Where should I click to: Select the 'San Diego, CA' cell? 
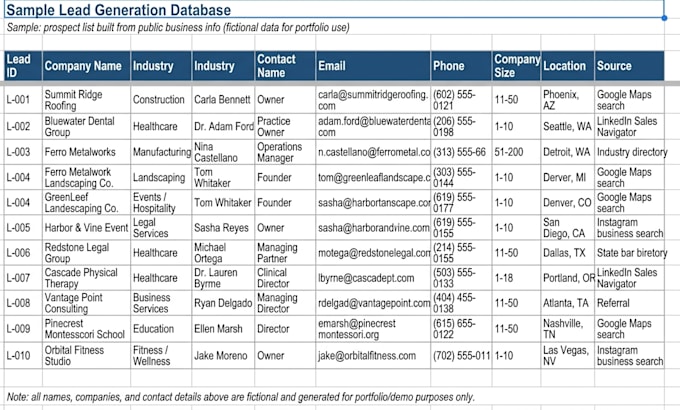coord(568,227)
